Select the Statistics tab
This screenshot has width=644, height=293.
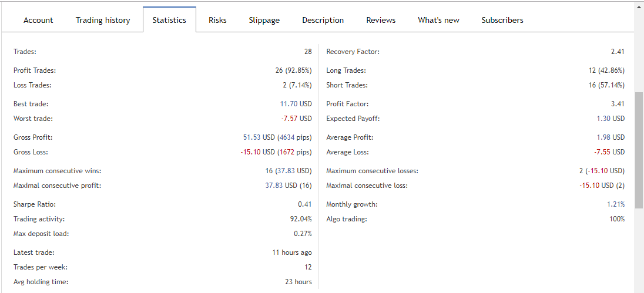click(169, 20)
